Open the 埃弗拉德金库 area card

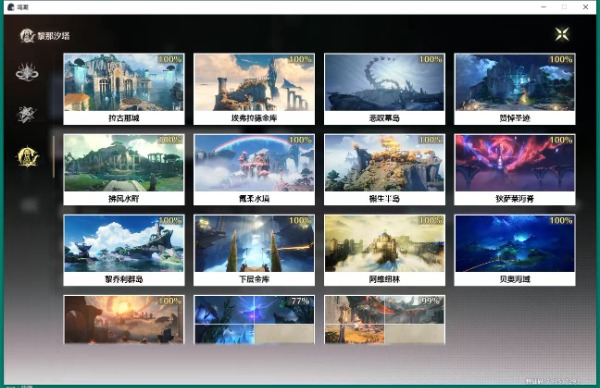[x=254, y=89]
